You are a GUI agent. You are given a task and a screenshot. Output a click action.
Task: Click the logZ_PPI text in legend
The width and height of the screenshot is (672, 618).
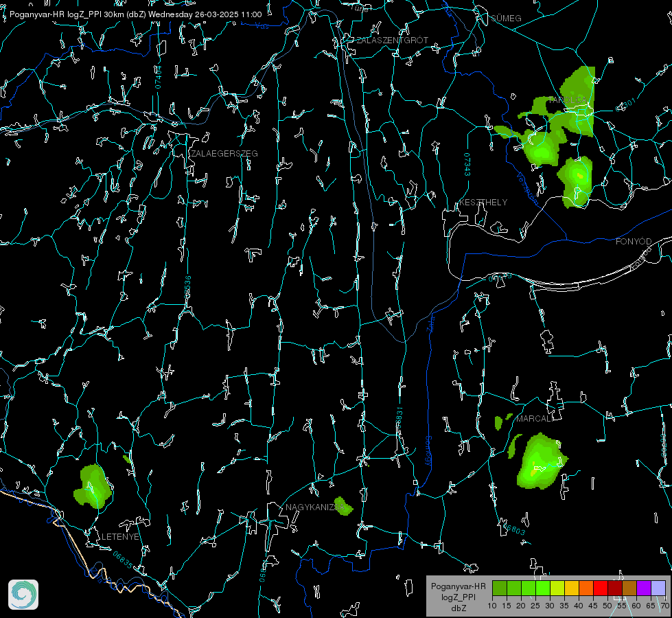click(458, 597)
